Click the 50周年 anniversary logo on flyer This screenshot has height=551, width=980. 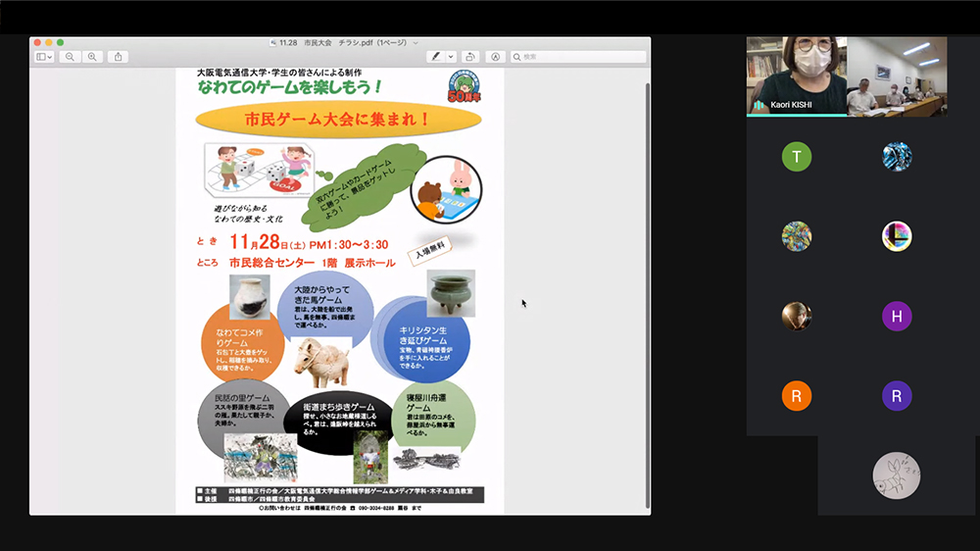point(464,86)
